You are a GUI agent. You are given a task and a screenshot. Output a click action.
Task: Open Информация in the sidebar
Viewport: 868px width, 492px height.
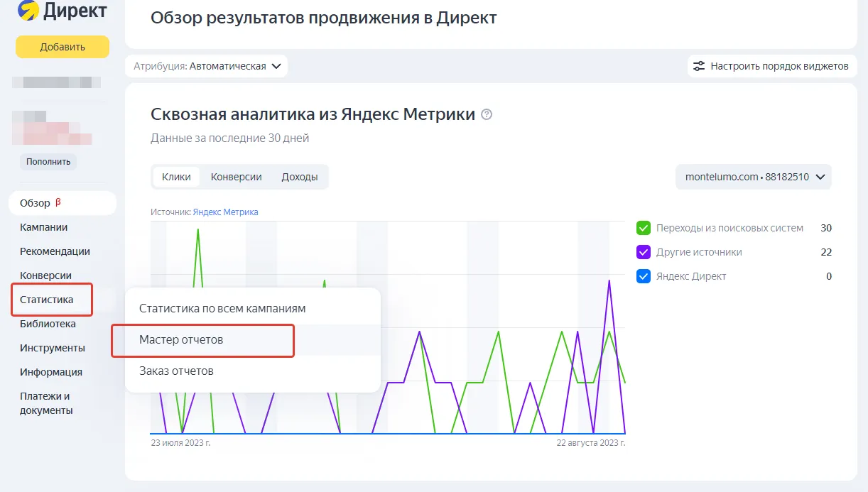tap(51, 372)
